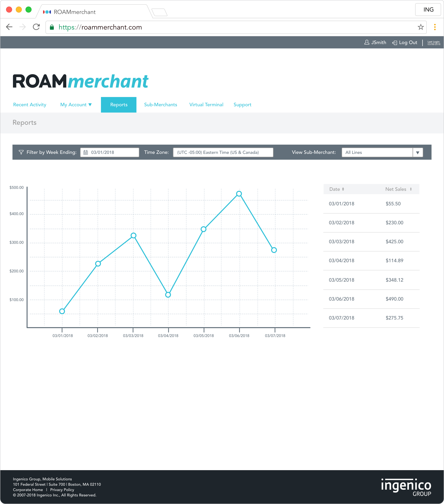
Task: Click the chart data point for 03/02/2018
Action: (x=98, y=264)
